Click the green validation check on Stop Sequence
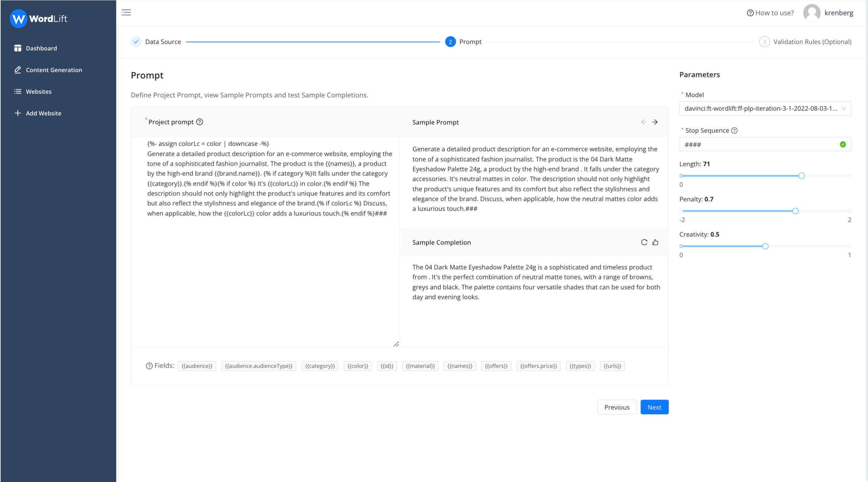This screenshot has height=482, width=868. click(843, 144)
